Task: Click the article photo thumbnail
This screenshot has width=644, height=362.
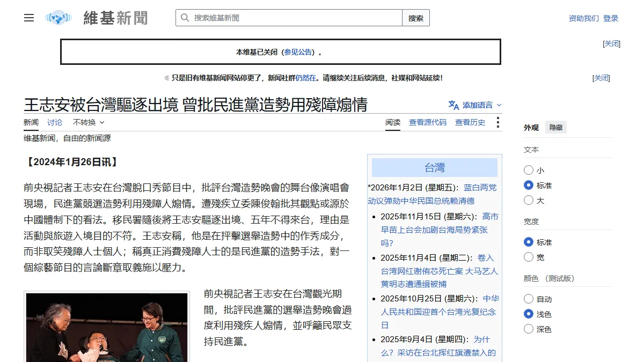Action: tap(106, 327)
